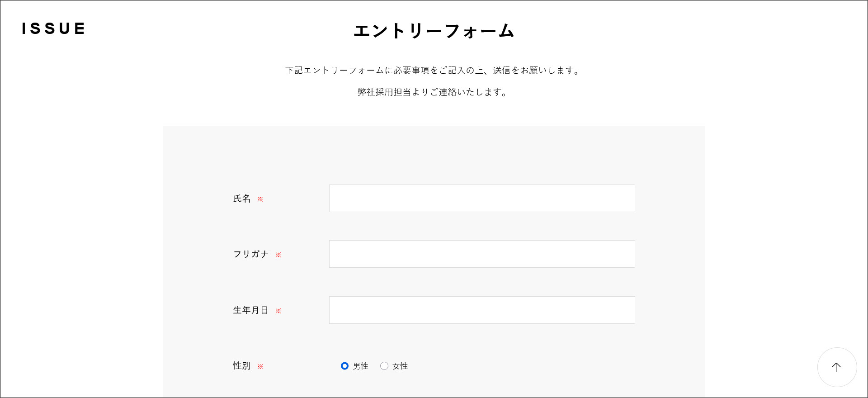Click the red required mark beside フリガナ

(278, 255)
